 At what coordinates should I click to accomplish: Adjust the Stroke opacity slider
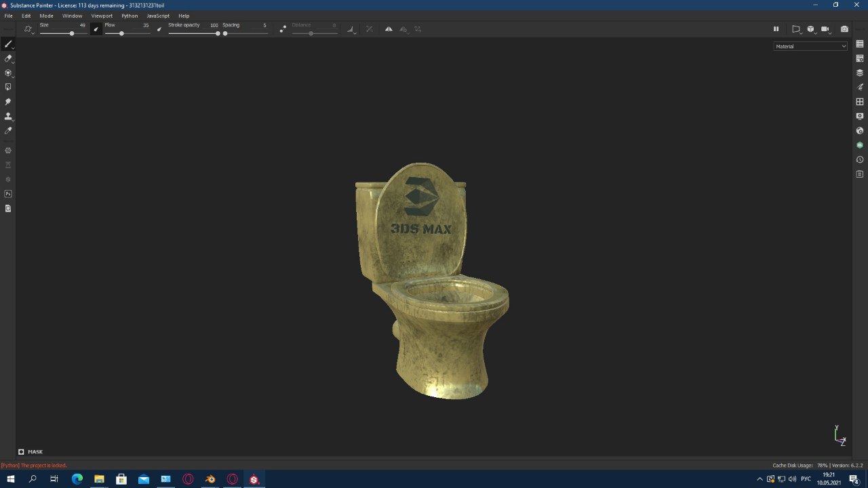tap(194, 33)
